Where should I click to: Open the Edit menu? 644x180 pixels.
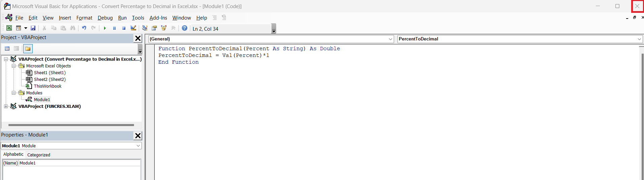pyautogui.click(x=33, y=18)
